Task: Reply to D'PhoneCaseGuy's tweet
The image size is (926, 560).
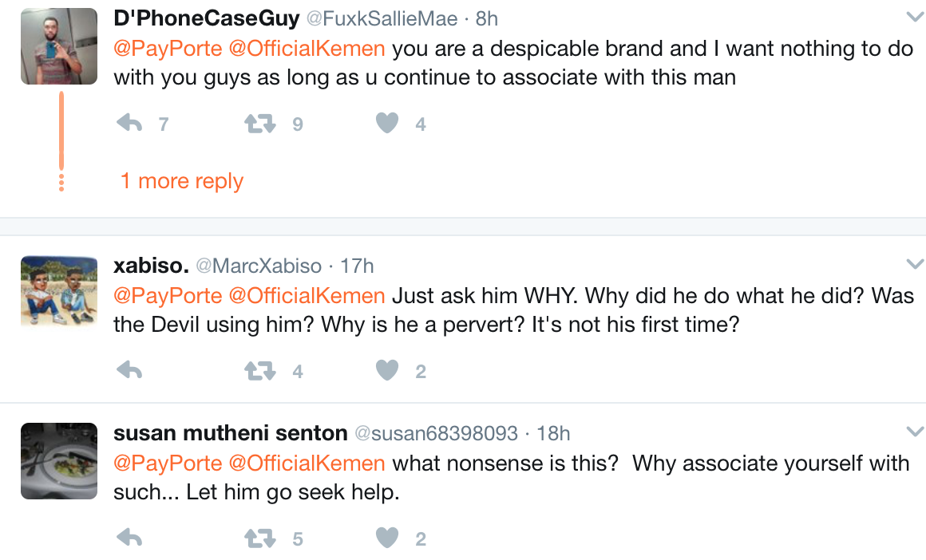Action: 129,124
